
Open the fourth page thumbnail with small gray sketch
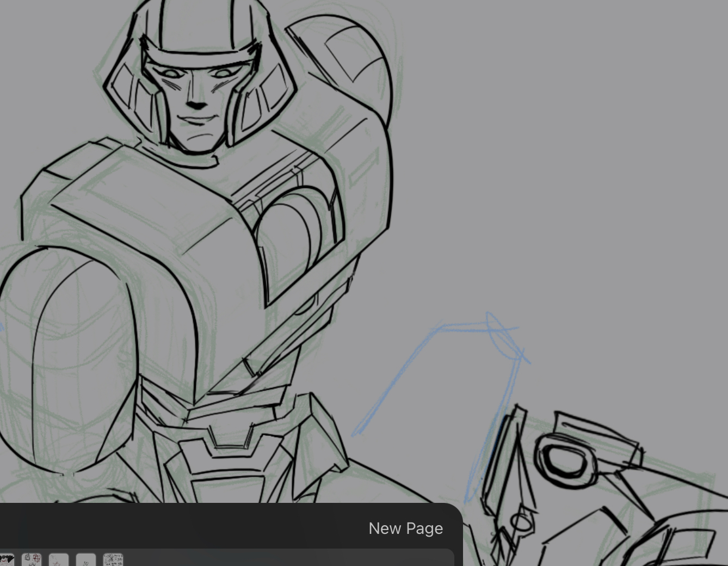pyautogui.click(x=86, y=559)
